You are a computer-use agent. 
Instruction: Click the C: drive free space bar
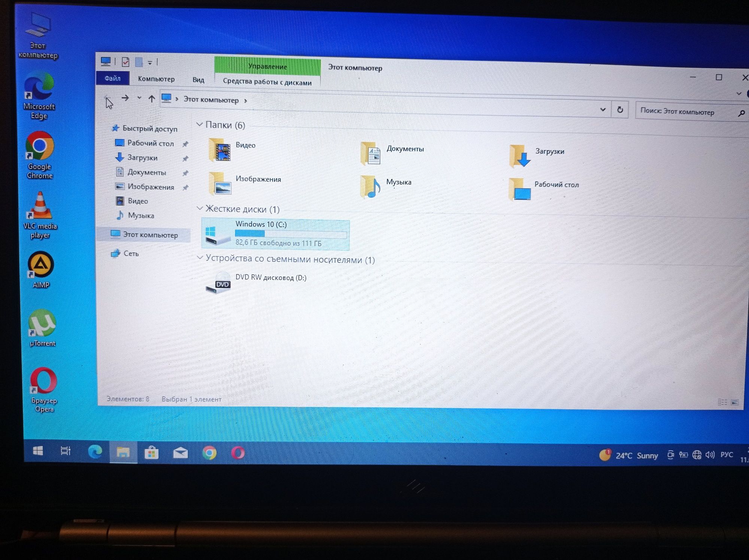point(291,234)
